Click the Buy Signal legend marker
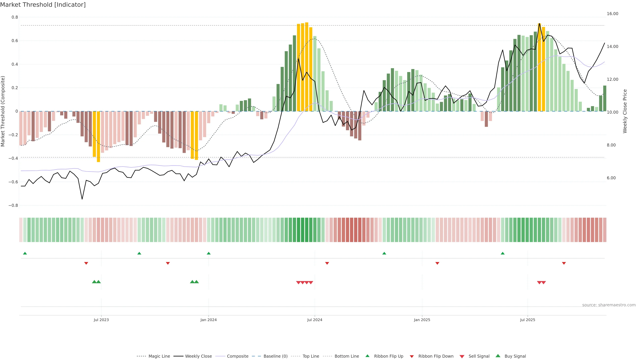This screenshot has width=644, height=362. coord(498,356)
